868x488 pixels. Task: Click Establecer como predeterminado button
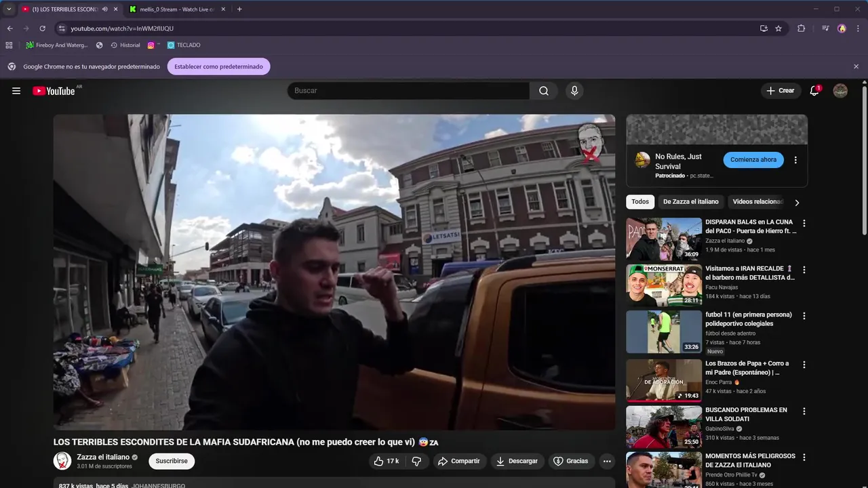(218, 66)
